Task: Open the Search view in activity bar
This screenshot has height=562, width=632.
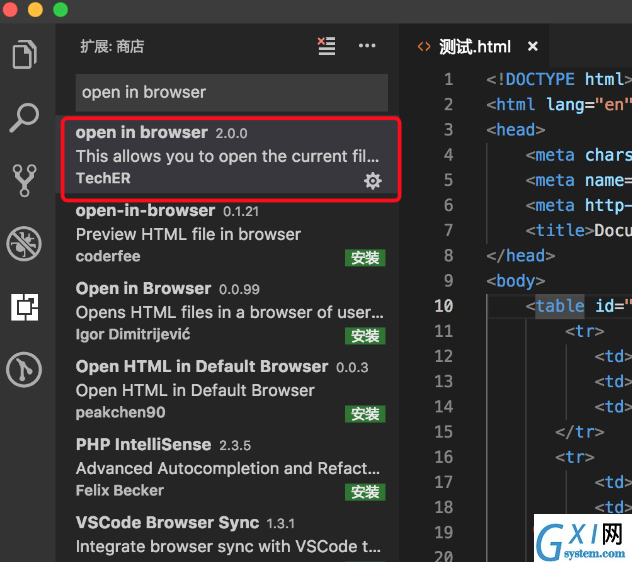Action: pyautogui.click(x=24, y=117)
